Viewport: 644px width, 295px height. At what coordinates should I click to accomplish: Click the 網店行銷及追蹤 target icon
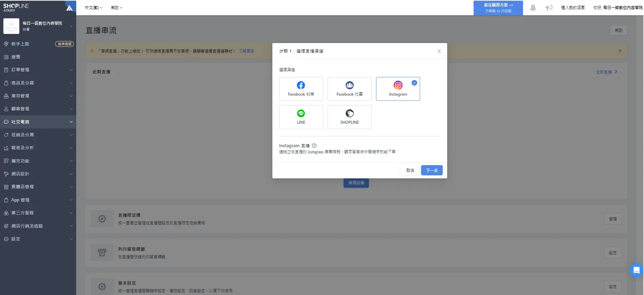(x=6, y=226)
